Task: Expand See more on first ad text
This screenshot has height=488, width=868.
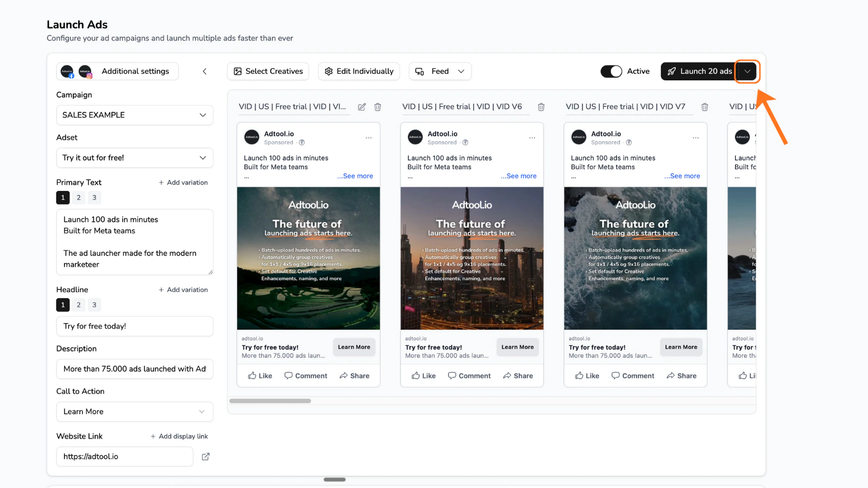Action: [x=355, y=176]
